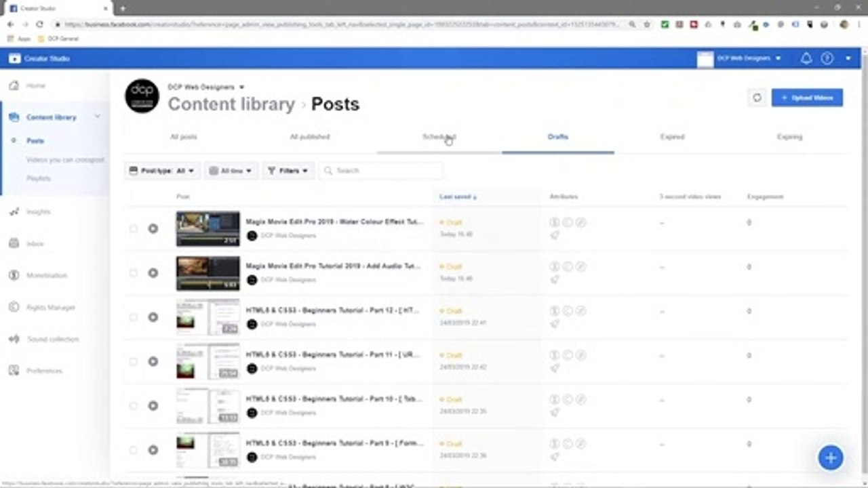Click the blue floating plus button
This screenshot has width=868, height=488.
(830, 457)
